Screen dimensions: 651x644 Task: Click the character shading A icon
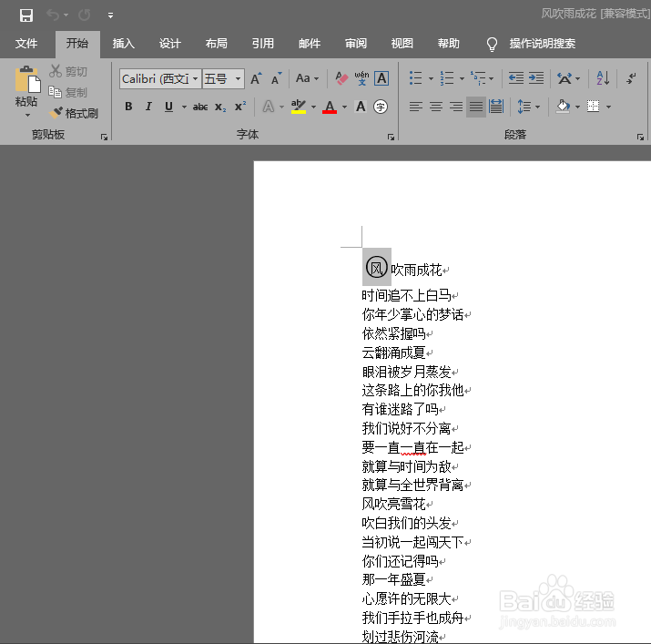[361, 107]
